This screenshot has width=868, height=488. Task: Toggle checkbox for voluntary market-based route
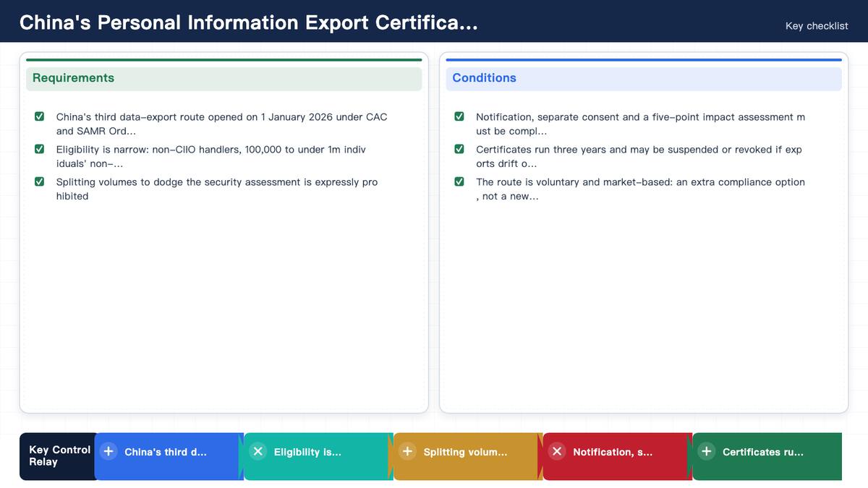click(459, 181)
